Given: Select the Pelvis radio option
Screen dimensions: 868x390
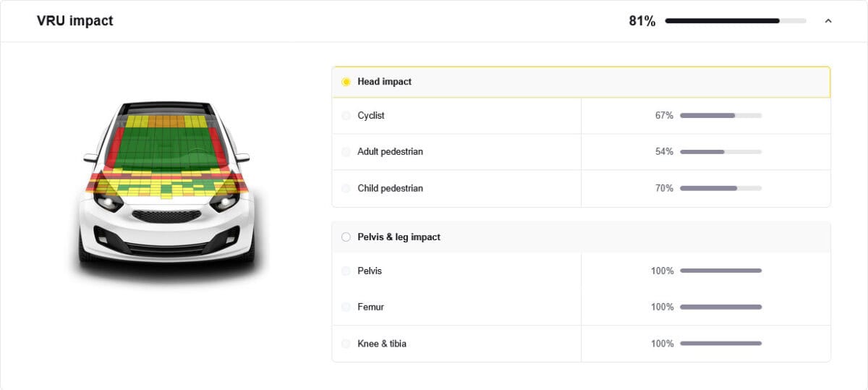Looking at the screenshot, I should (x=346, y=271).
